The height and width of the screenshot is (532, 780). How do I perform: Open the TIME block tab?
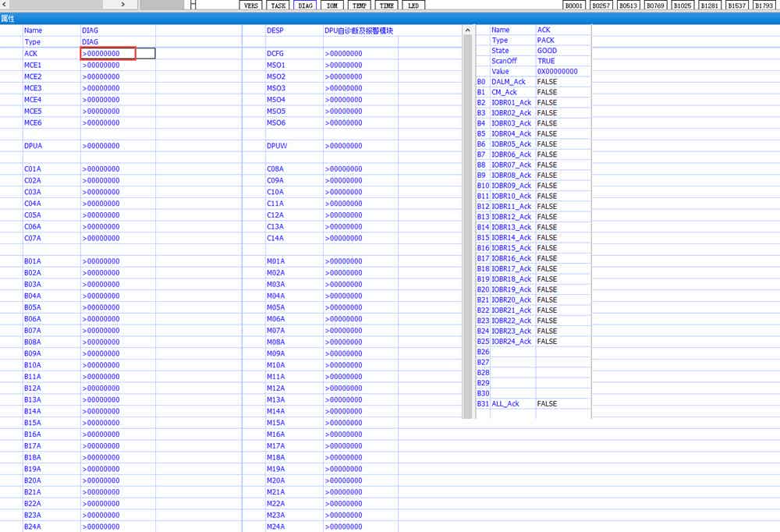click(387, 5)
